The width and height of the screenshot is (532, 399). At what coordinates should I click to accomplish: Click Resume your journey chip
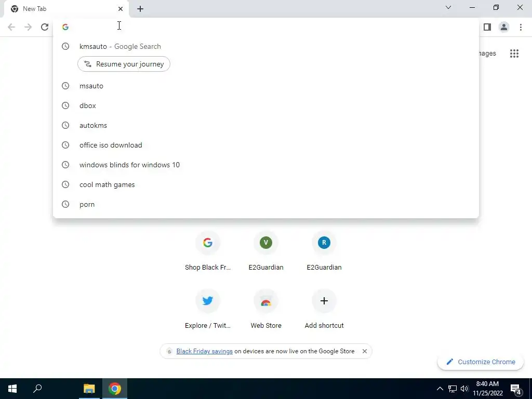[124, 64]
